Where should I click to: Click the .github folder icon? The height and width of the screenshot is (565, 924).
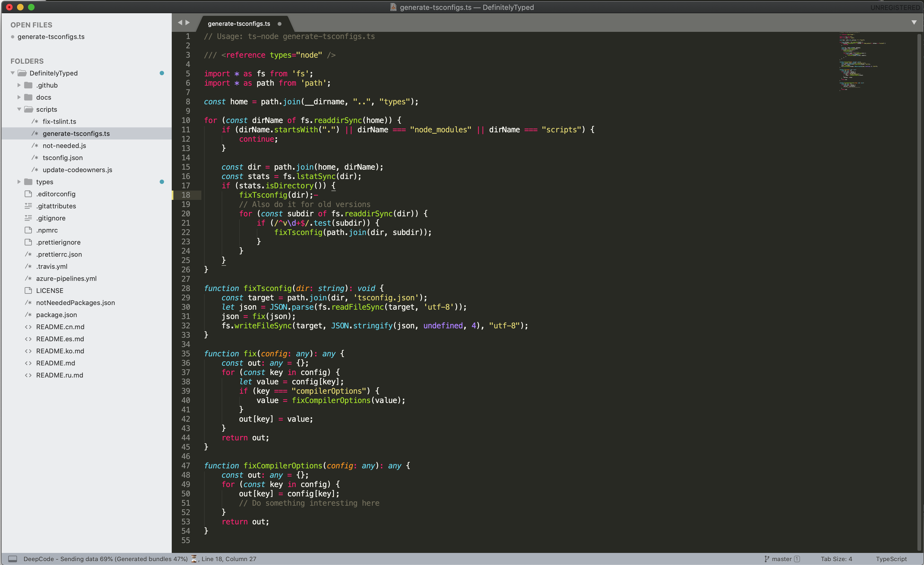tap(28, 85)
